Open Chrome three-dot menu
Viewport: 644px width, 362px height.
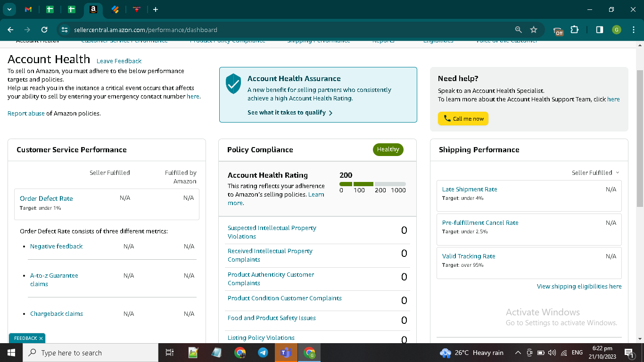[634, 30]
